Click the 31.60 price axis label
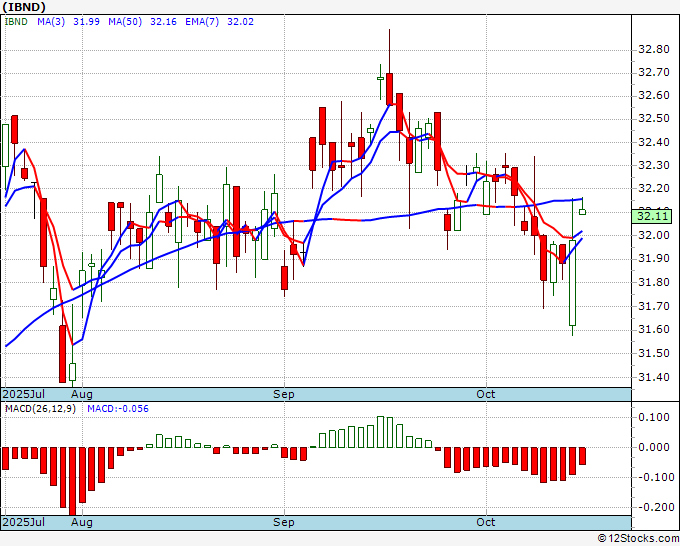The height and width of the screenshot is (546, 680). (x=654, y=330)
